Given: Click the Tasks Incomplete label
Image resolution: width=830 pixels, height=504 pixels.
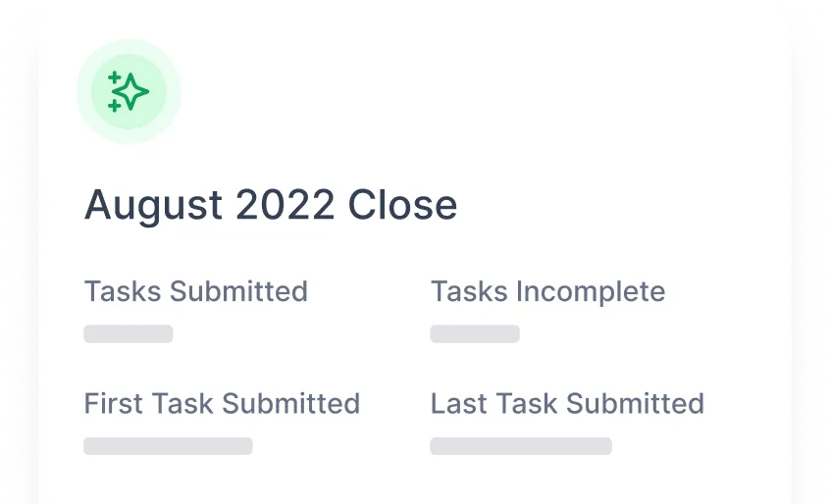Looking at the screenshot, I should click(x=547, y=291).
